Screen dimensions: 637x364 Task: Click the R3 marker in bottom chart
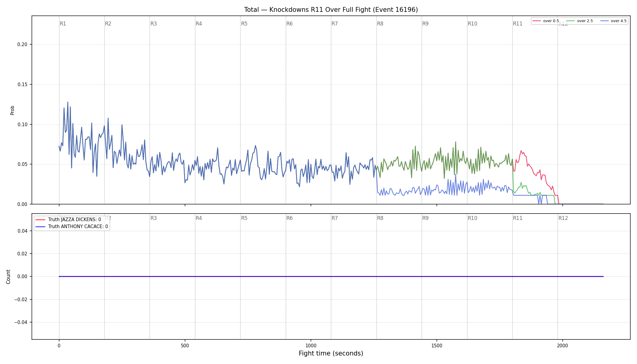coord(153,218)
